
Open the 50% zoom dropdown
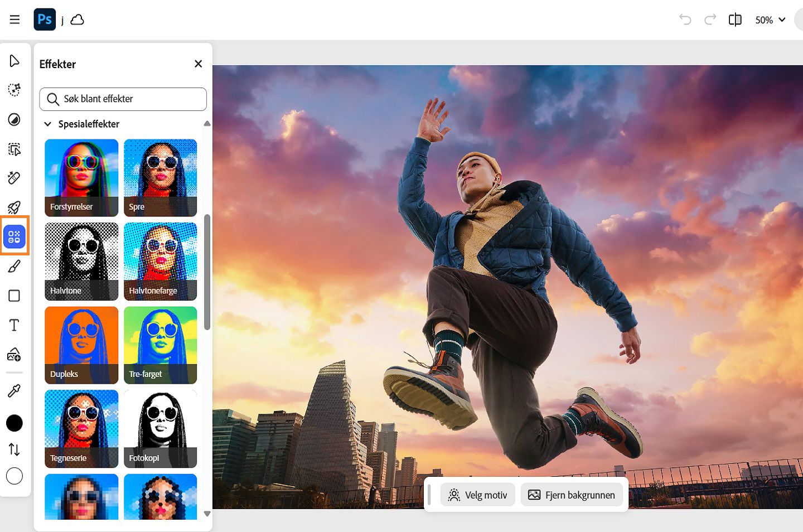[770, 20]
